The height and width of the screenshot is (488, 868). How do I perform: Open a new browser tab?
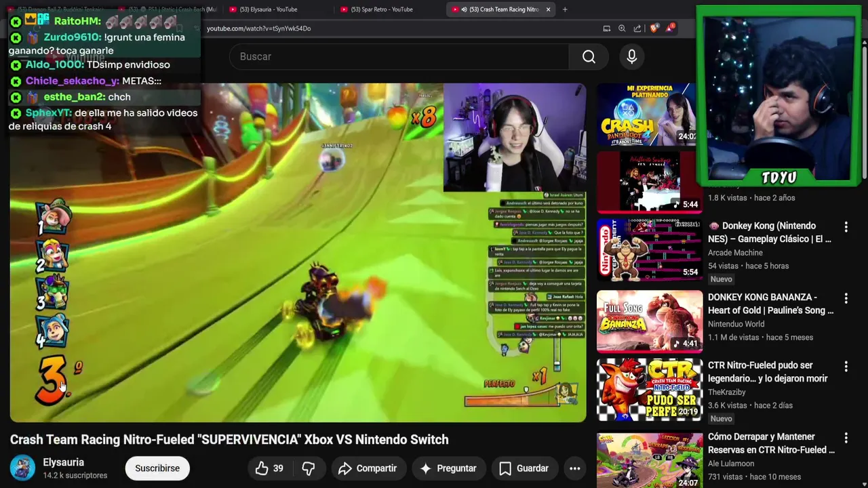point(565,9)
